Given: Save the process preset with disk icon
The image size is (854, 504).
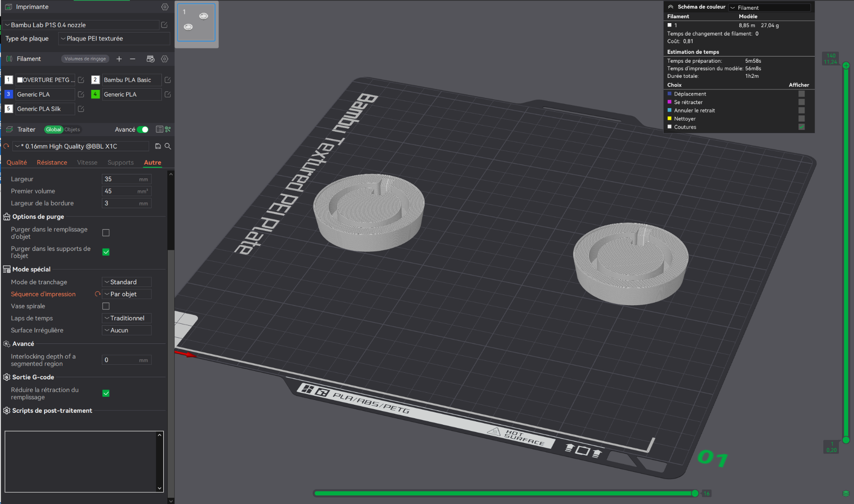Looking at the screenshot, I should pos(158,146).
